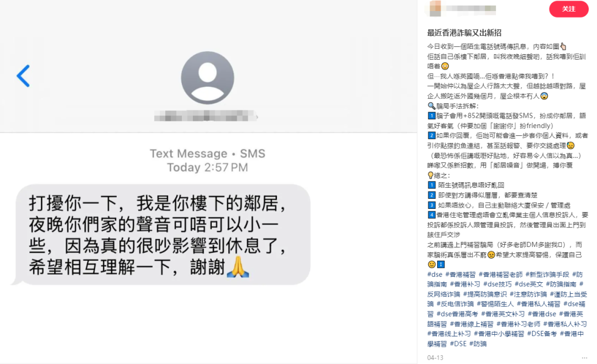Open the #香港中小學補習 hashtag
The width and height of the screenshot is (597, 364).
[x=499, y=334]
